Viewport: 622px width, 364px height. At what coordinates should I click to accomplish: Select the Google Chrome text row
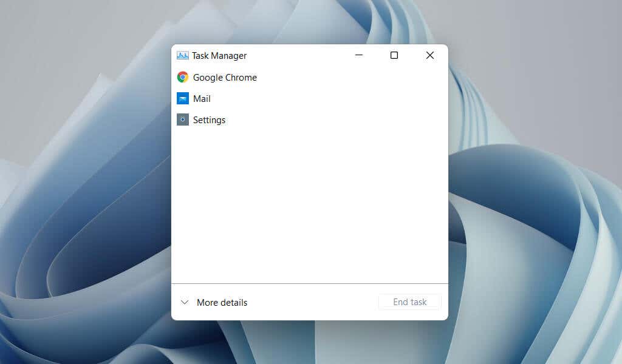pyautogui.click(x=225, y=78)
